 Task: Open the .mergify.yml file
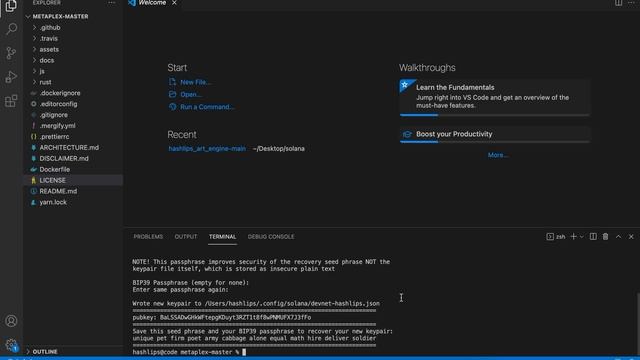point(58,126)
